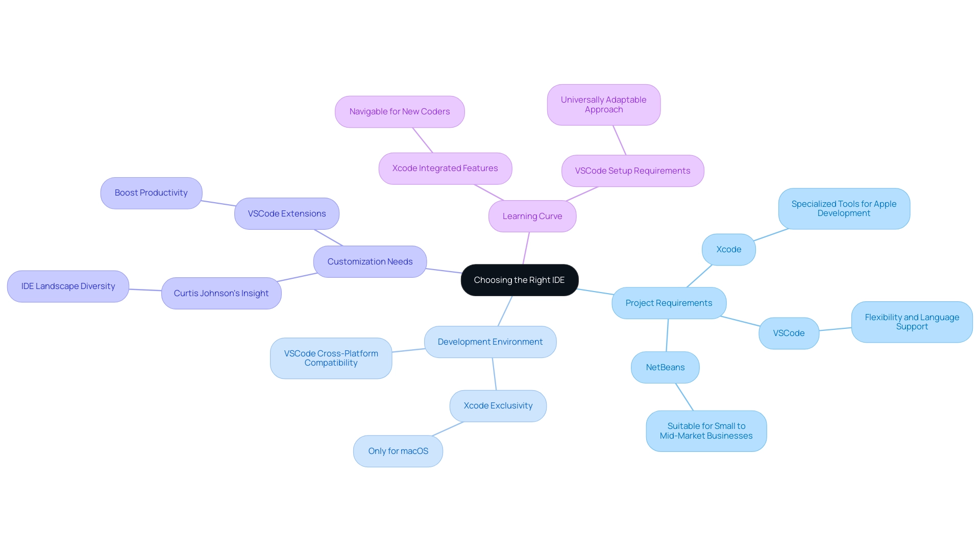
Task: Expand the 'NetBeans' branch node
Action: click(665, 367)
